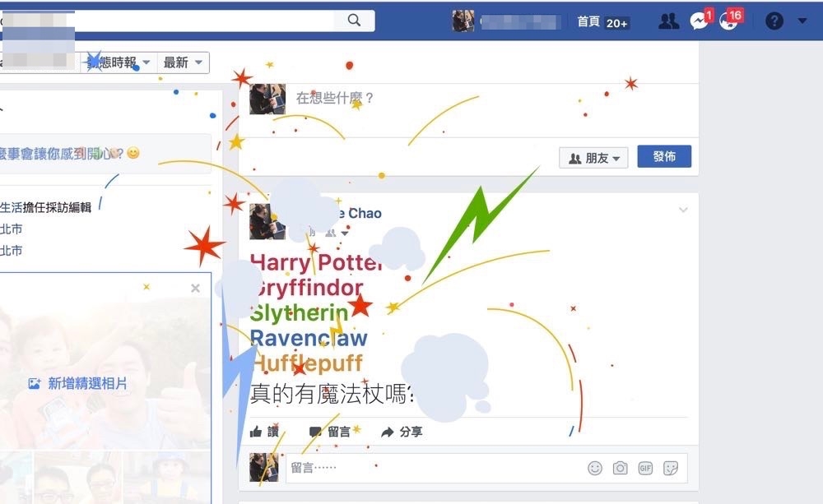Close the featured photos panel X
The width and height of the screenshot is (823, 504).
[x=195, y=288]
